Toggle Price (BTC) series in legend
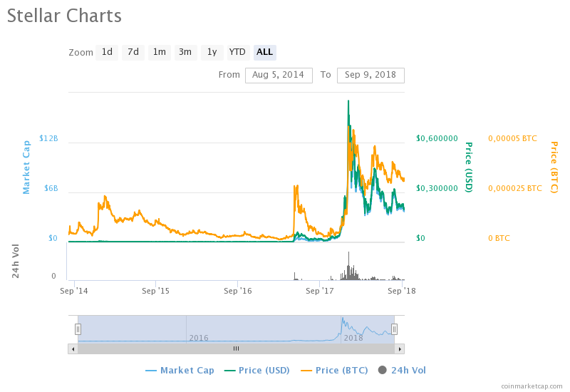Viewport: 570px width, 392px height. [334, 371]
